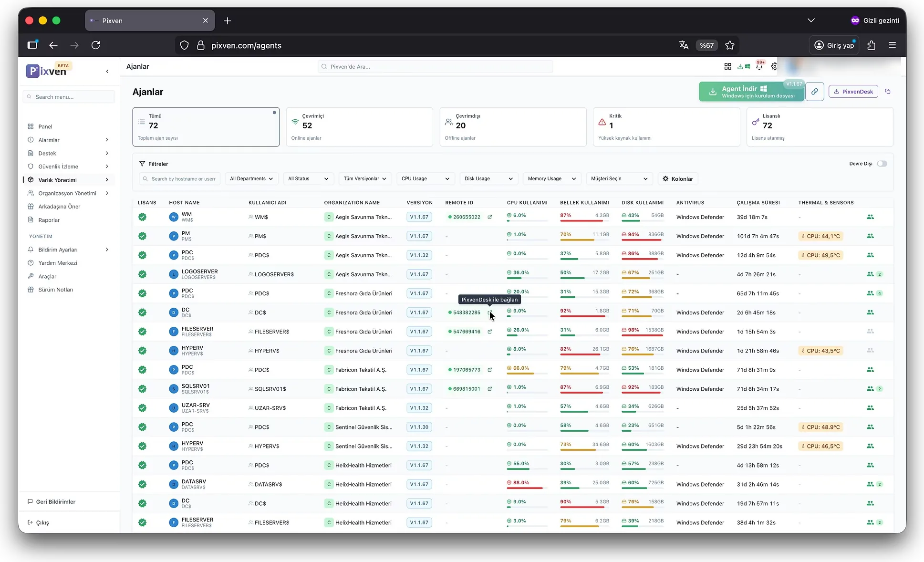This screenshot has width=924, height=562.
Task: Bookmark this page with the star icon
Action: click(729, 45)
